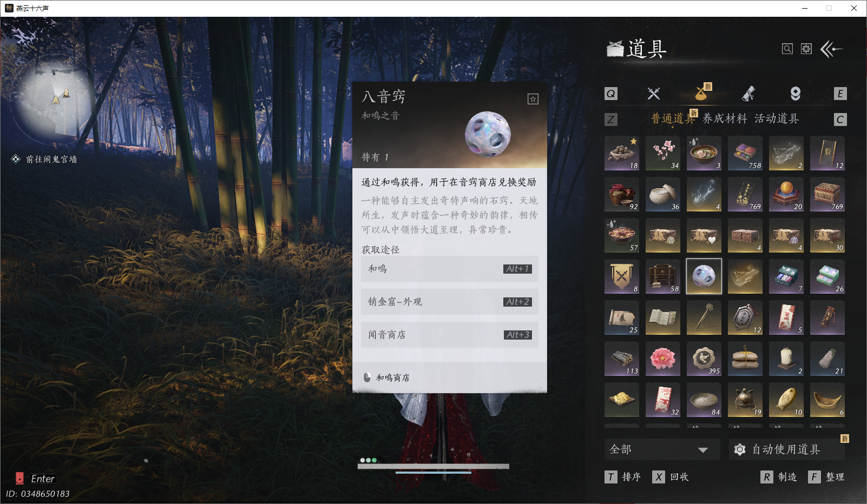Select the colored box item count 758
The image size is (867, 504).
(x=745, y=153)
